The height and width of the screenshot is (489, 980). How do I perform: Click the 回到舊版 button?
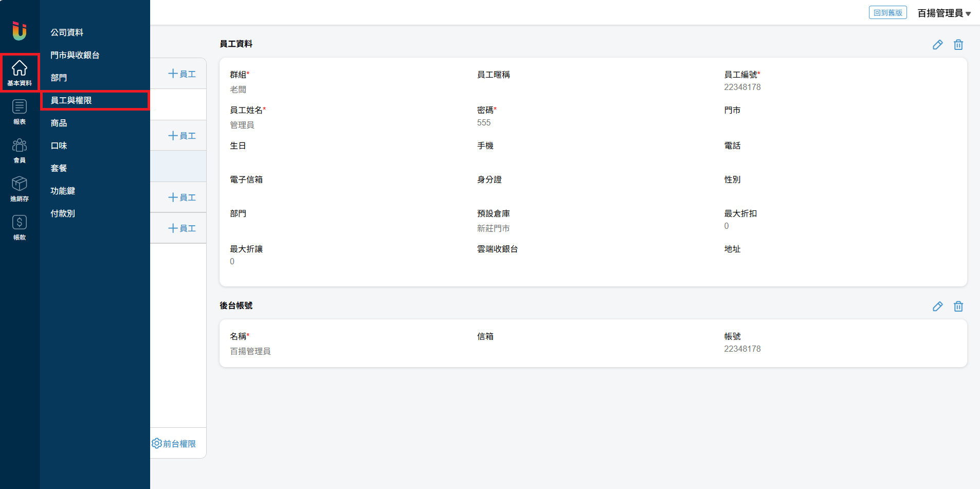[x=887, y=13]
